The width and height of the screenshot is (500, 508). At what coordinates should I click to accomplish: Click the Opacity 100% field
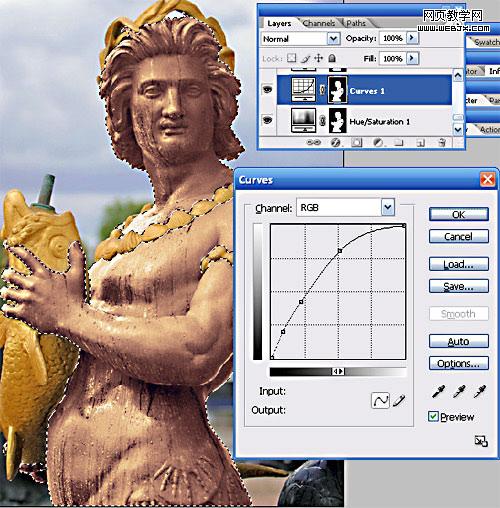click(x=393, y=38)
